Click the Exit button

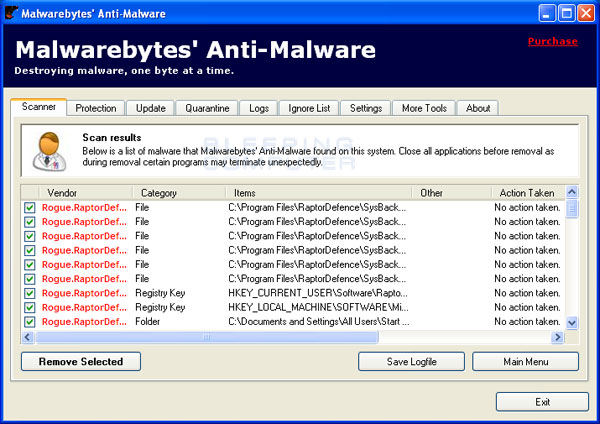click(x=542, y=402)
